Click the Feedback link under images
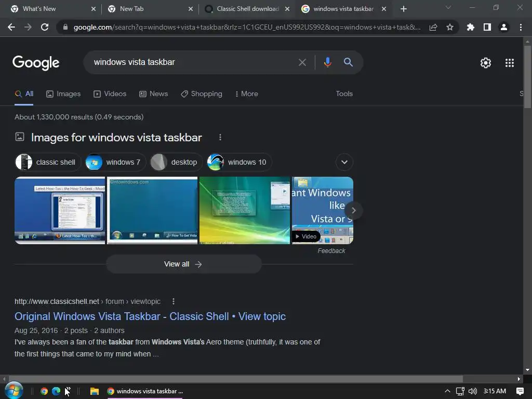The width and height of the screenshot is (532, 399). pyautogui.click(x=331, y=251)
